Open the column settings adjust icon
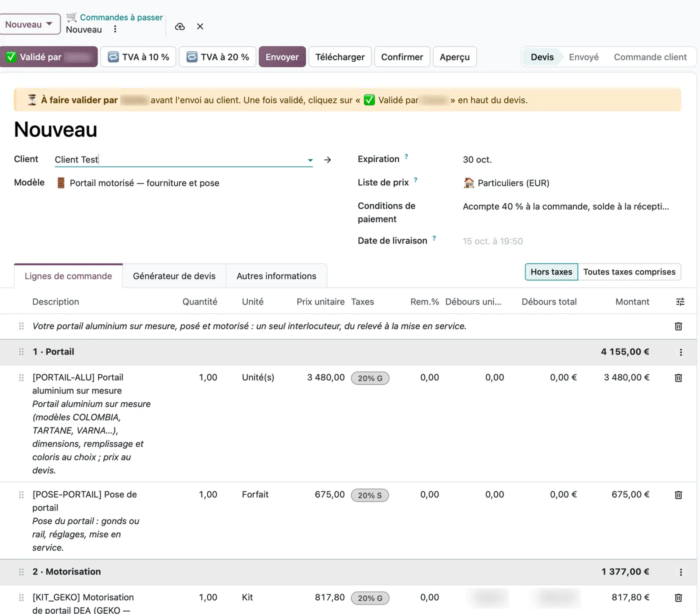700x614 pixels. (680, 301)
